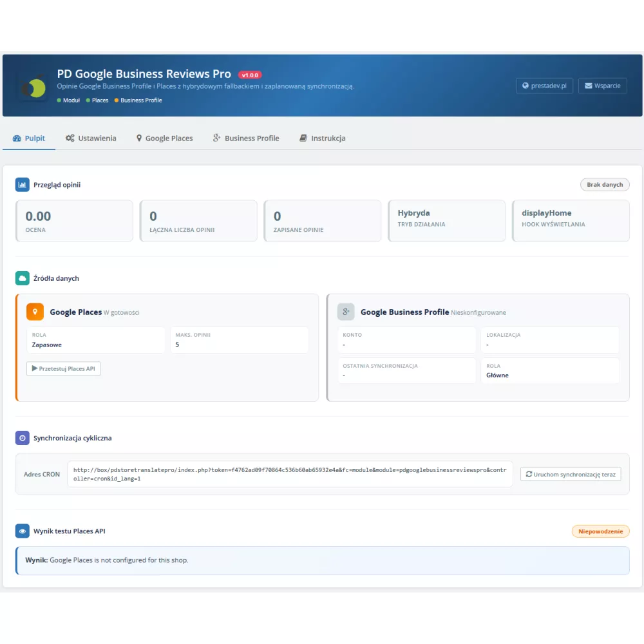The image size is (644, 644).
Task: Click the Przegląd opinii chart icon
Action: point(22,185)
